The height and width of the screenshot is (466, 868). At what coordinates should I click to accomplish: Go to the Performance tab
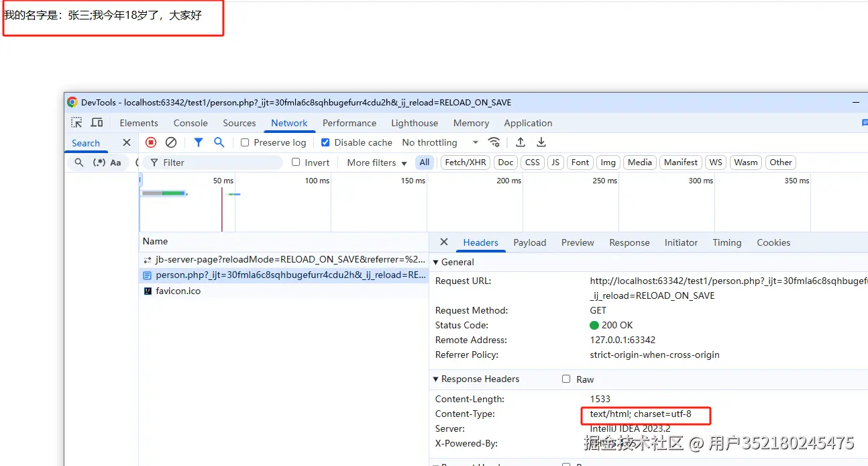point(349,123)
